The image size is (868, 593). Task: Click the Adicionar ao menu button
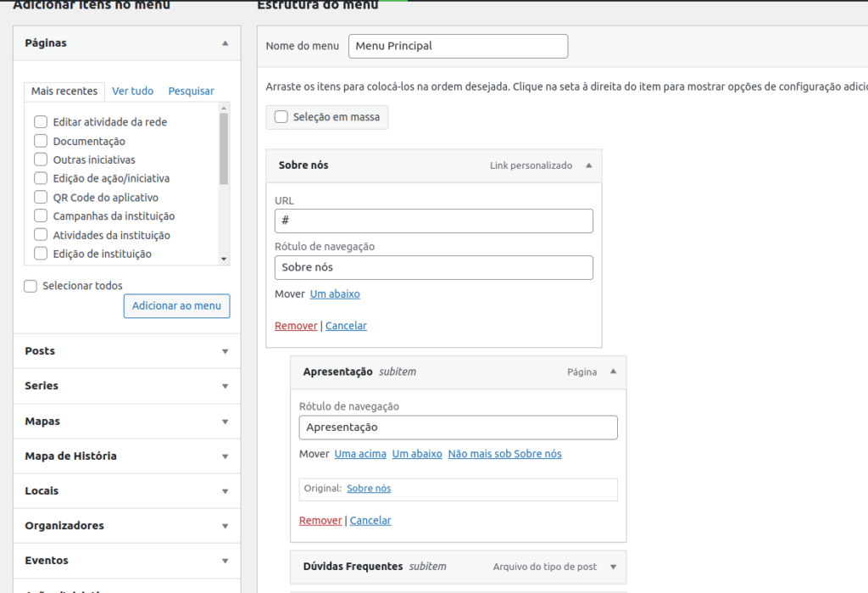click(176, 306)
